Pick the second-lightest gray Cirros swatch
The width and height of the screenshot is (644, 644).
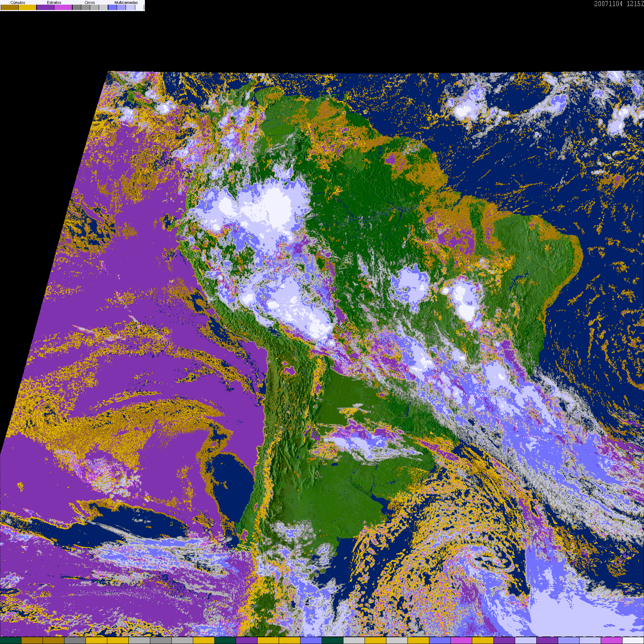94,7
